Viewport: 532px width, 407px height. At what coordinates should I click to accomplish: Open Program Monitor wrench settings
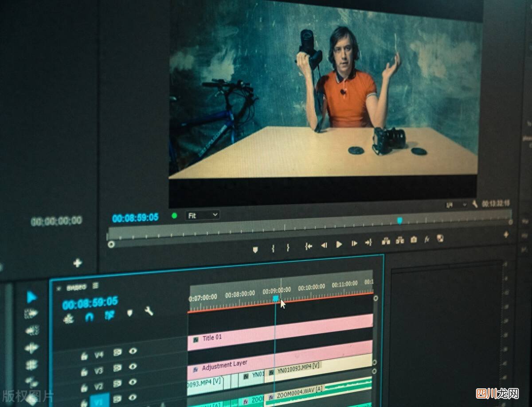pos(475,204)
